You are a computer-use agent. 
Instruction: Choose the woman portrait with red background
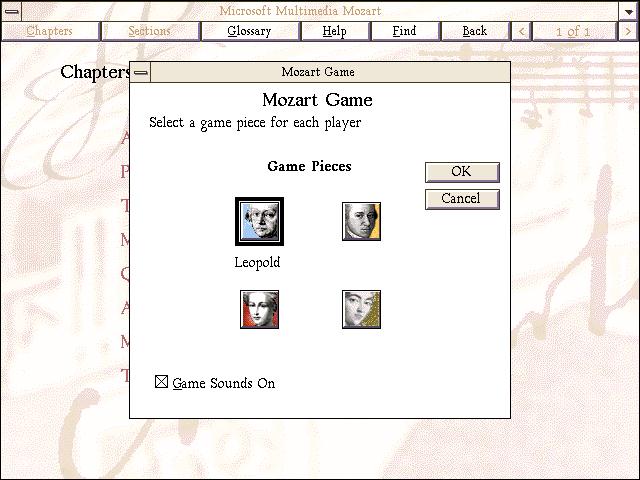point(259,309)
